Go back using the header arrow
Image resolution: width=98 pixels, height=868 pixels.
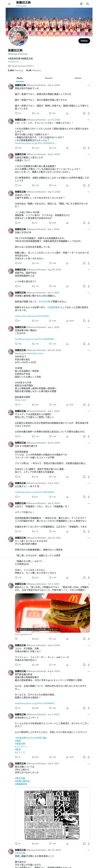pos(9,4)
